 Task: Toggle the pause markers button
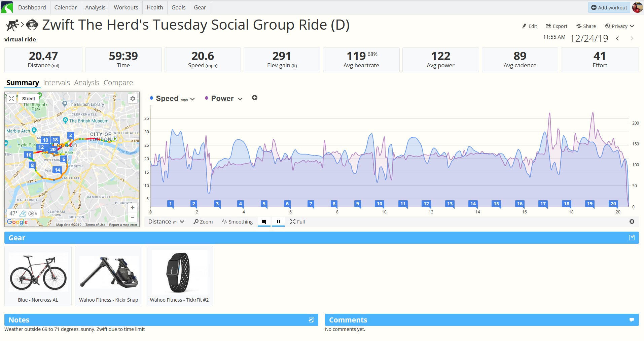[x=279, y=221]
